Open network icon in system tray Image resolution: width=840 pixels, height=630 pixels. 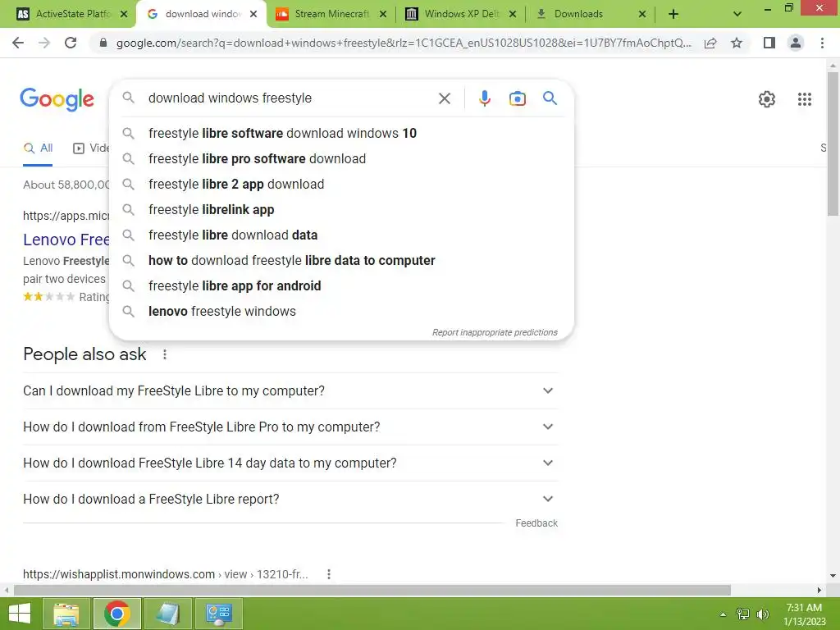[x=743, y=614]
